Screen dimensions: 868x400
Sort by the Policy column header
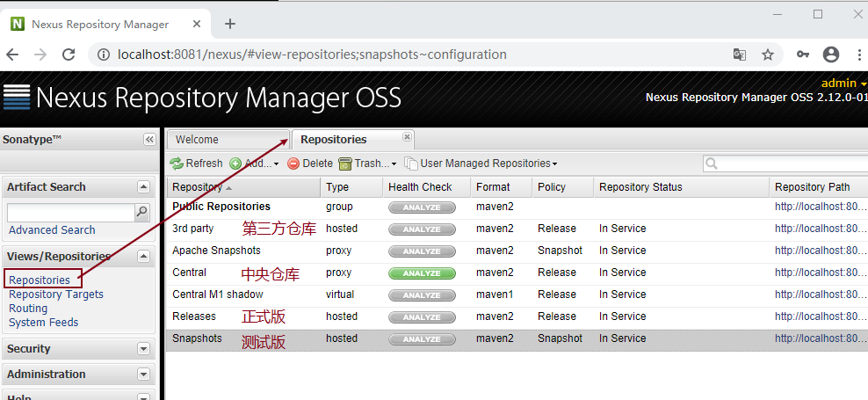(x=562, y=187)
